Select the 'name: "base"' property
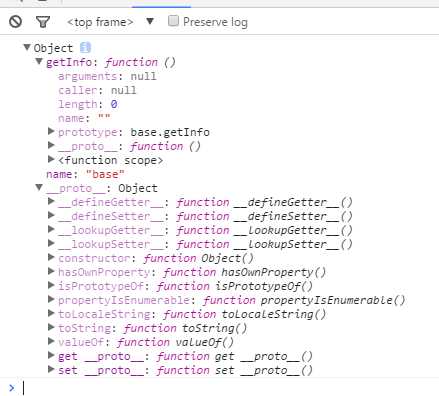This screenshot has width=439, height=396. coord(85,174)
